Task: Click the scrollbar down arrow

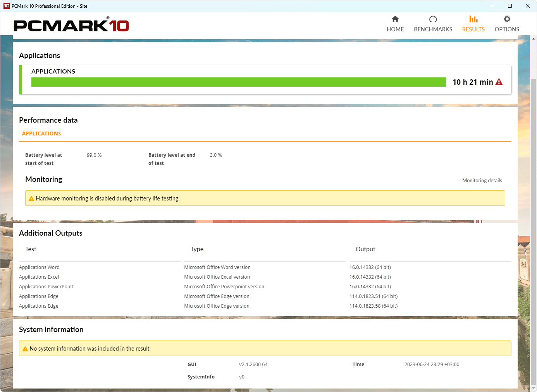Action: 534,388
